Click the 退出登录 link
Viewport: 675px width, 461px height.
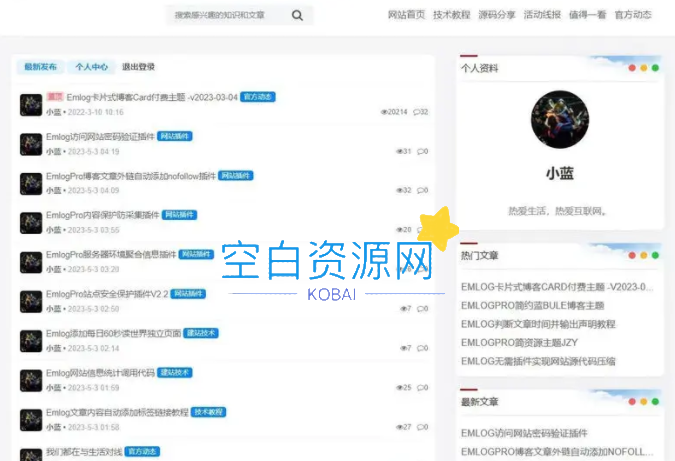138,67
